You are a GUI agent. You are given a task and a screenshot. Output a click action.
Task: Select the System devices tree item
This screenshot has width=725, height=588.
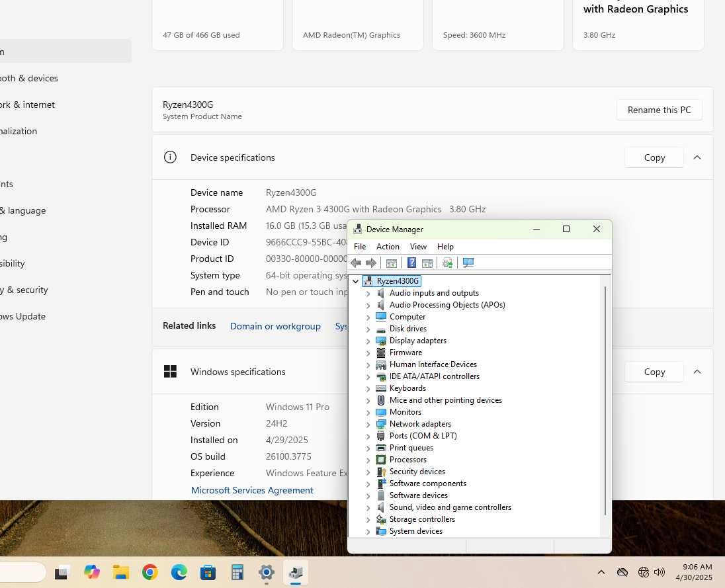tap(415, 531)
